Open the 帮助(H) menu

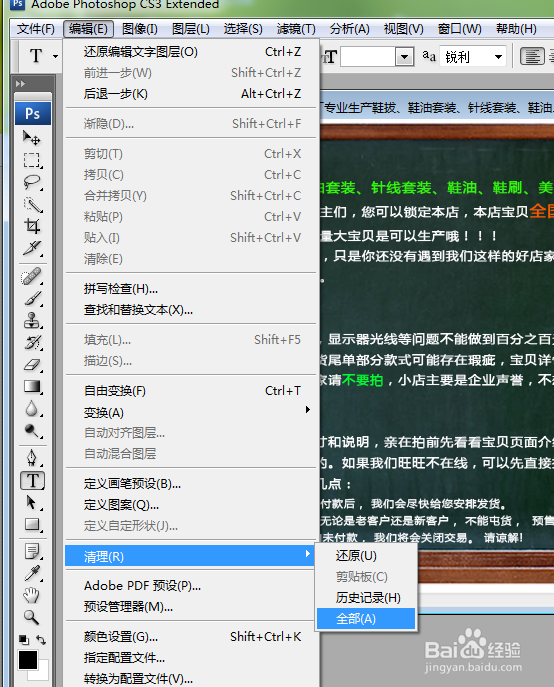[516, 29]
